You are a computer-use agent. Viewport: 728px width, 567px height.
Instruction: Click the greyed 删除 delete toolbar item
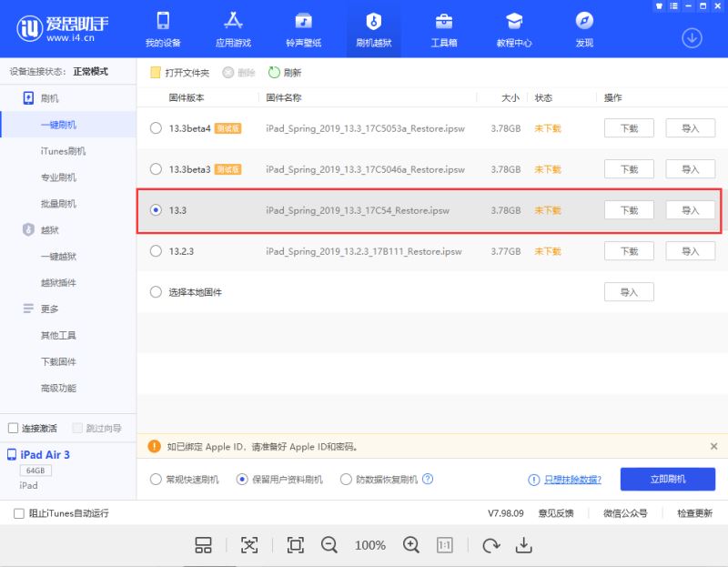[238, 73]
